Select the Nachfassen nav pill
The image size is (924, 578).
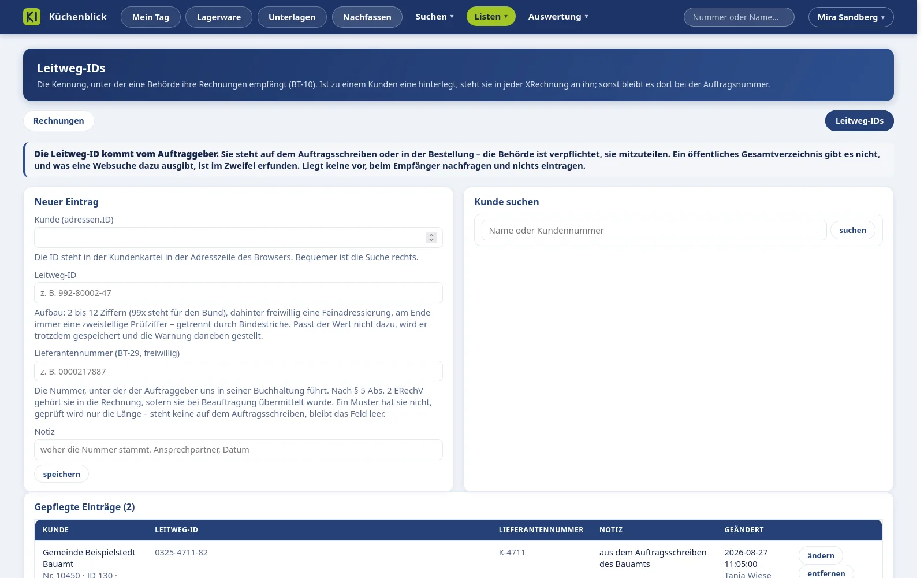tap(367, 17)
